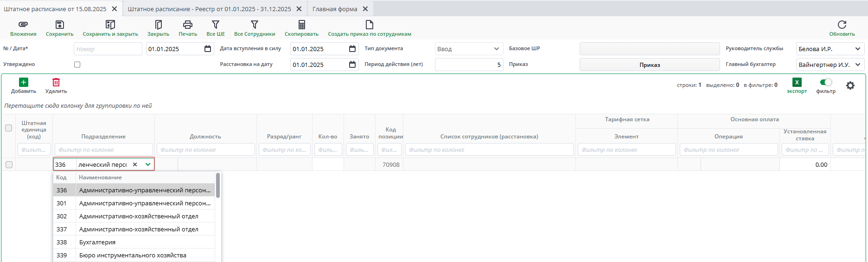
Task: Click the Штатная единица filter field
Action: click(34, 150)
